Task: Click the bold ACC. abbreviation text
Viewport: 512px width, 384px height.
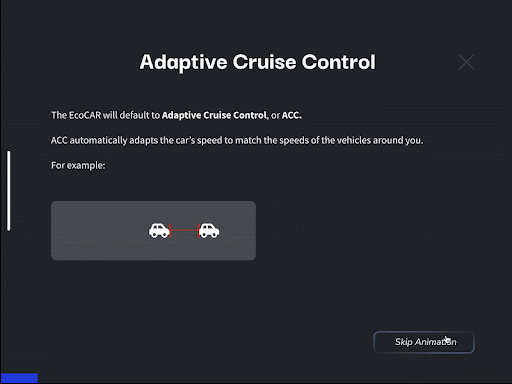Action: (x=292, y=115)
